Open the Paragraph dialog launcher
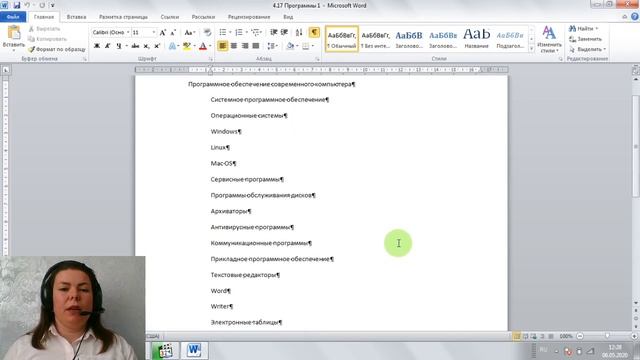This screenshot has height=360, width=640. click(317, 59)
